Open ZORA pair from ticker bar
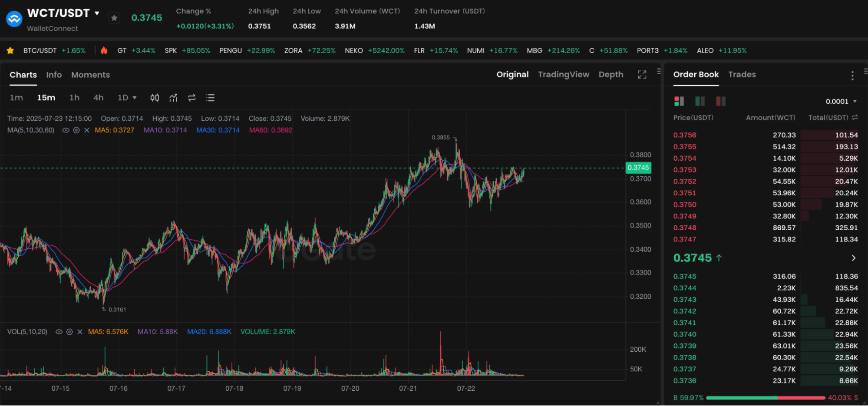Image resolution: width=868 pixels, height=406 pixels. pos(310,50)
